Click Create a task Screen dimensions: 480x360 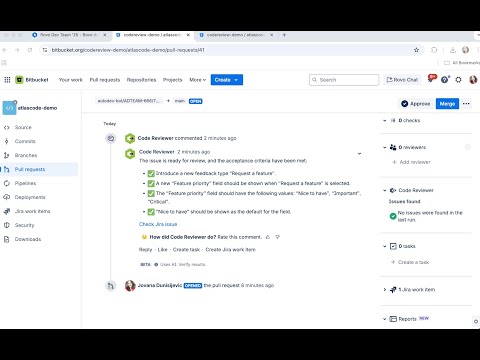tap(410, 262)
